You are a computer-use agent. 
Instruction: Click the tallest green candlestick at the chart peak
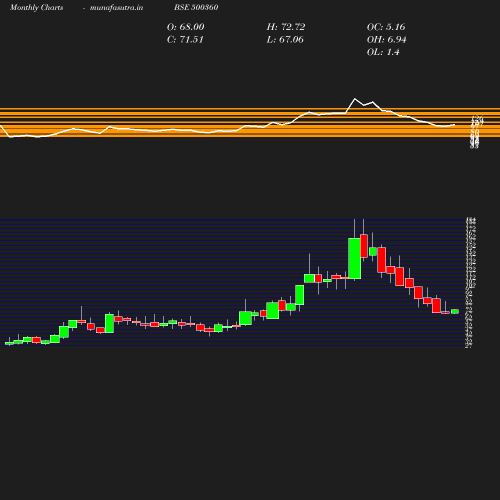coord(354,258)
